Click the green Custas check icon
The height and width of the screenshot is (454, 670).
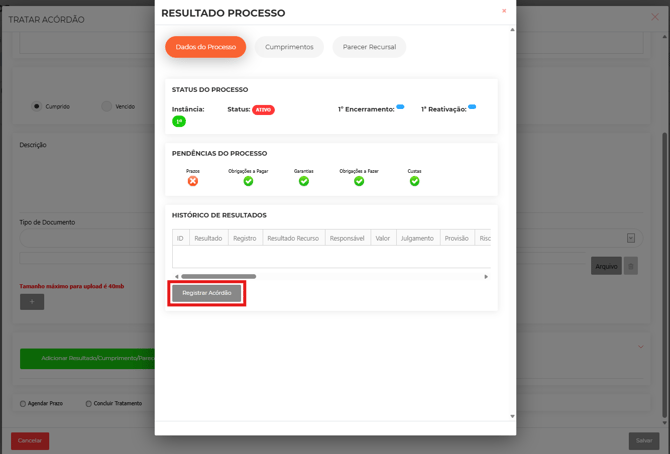point(414,181)
